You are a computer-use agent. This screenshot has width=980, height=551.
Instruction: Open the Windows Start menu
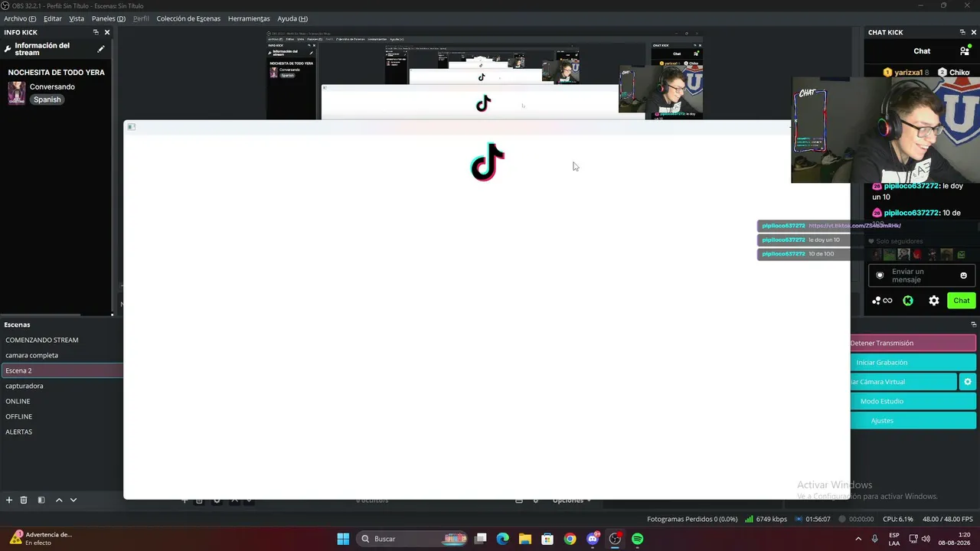[343, 539]
